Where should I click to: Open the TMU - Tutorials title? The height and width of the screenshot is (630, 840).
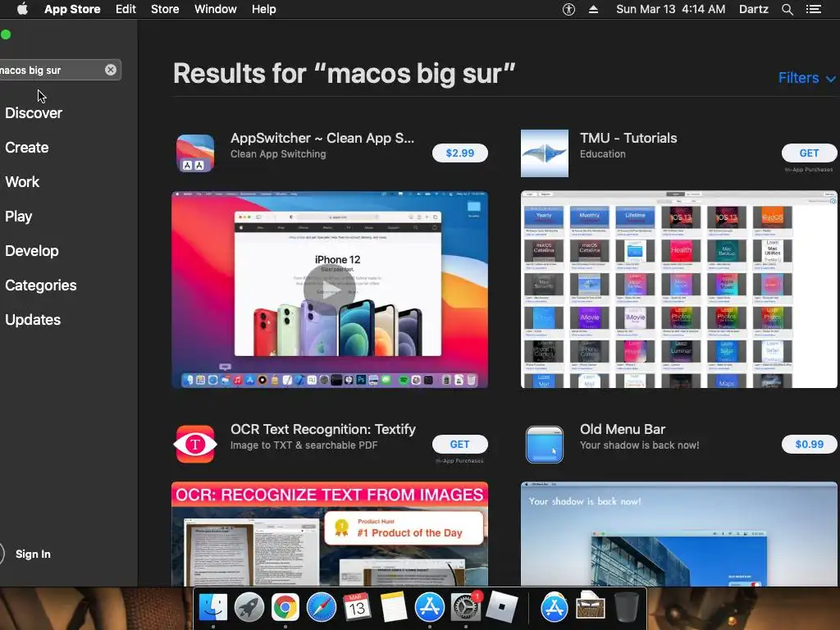(628, 138)
